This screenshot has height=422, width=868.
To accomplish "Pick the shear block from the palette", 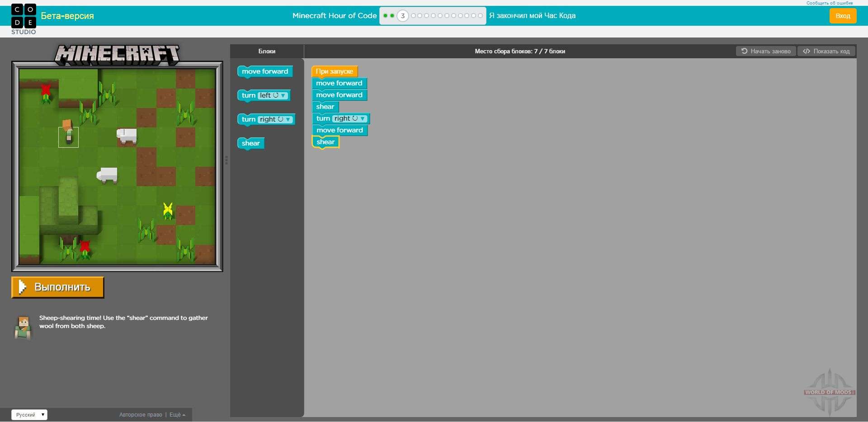I will coord(251,143).
